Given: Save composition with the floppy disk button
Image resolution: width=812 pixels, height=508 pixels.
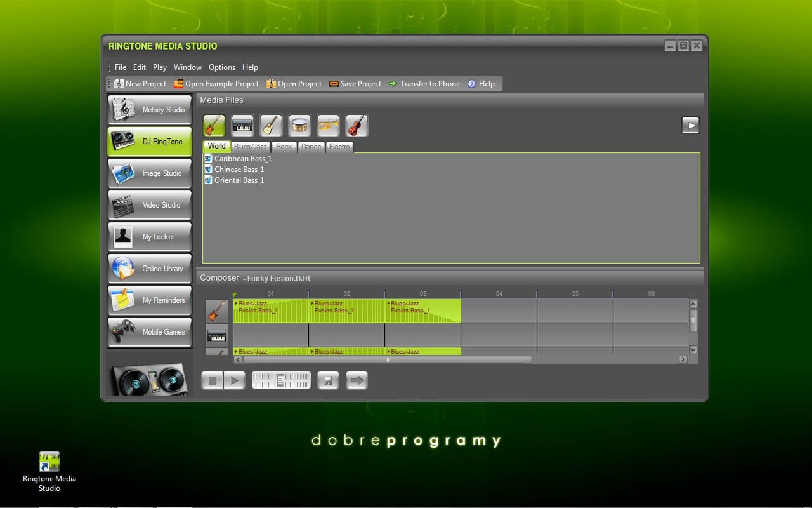Looking at the screenshot, I should [x=328, y=380].
